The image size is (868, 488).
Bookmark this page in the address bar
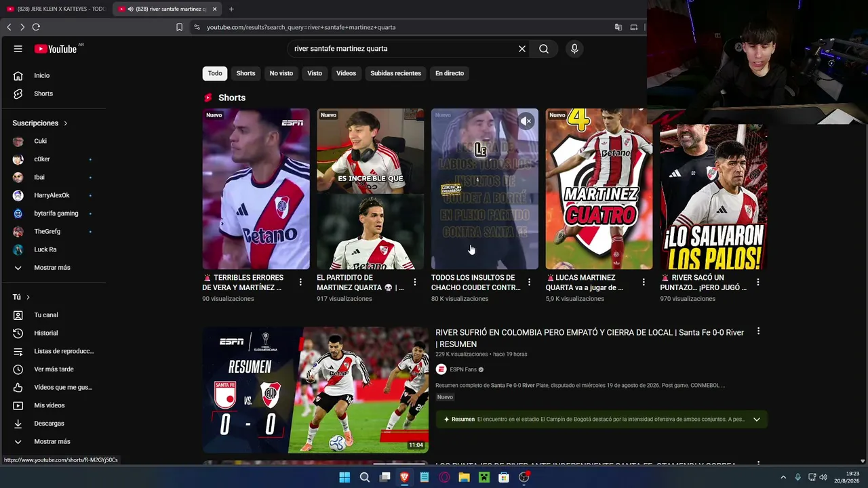click(x=179, y=27)
